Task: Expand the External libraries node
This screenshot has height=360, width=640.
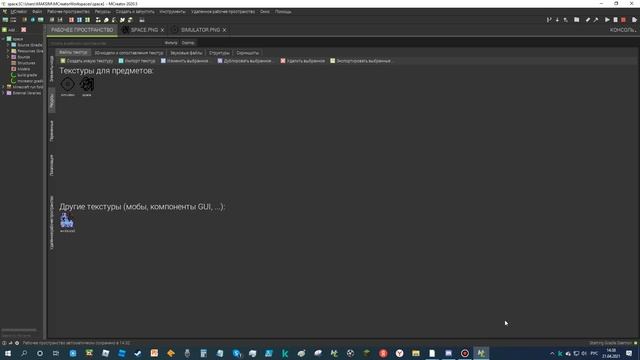Action: point(3,93)
